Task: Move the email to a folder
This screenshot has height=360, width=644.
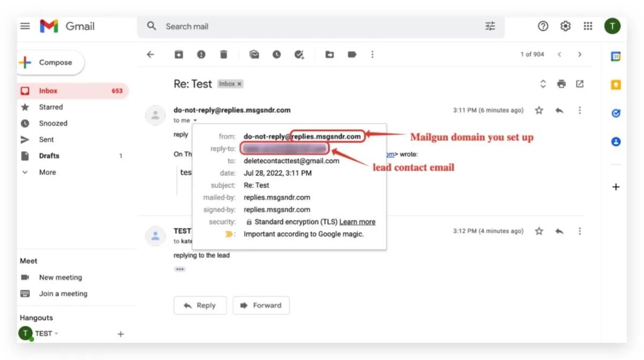Action: [330, 54]
